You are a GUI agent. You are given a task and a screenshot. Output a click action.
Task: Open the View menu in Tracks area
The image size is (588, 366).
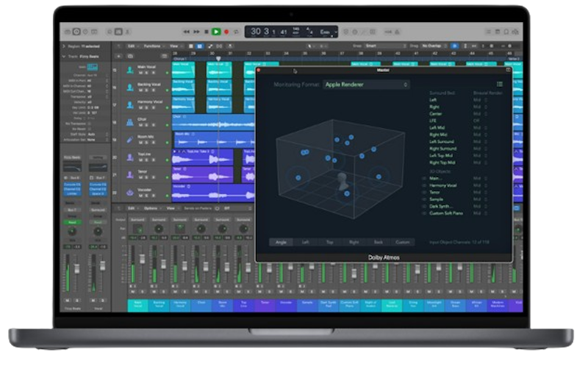coord(175,46)
